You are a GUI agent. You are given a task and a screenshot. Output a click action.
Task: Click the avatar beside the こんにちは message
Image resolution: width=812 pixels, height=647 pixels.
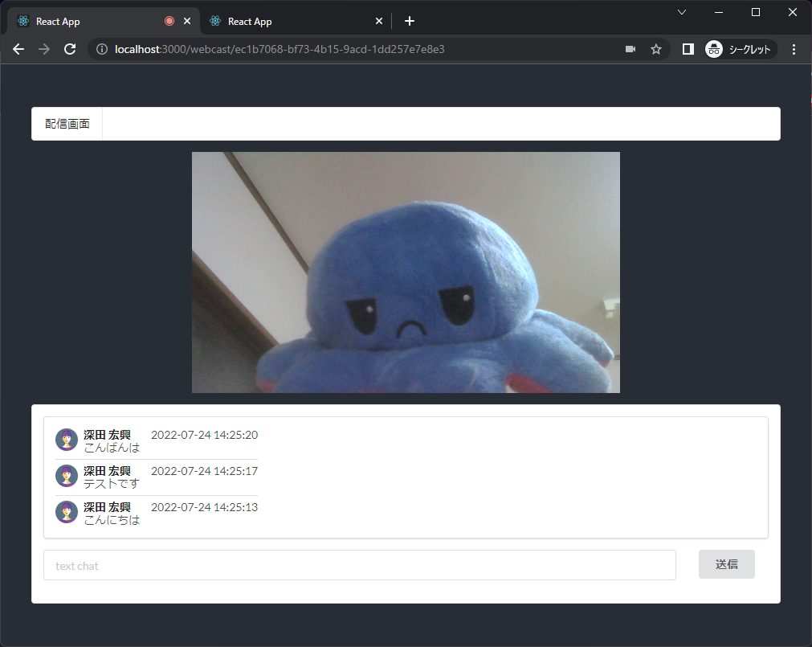point(67,512)
